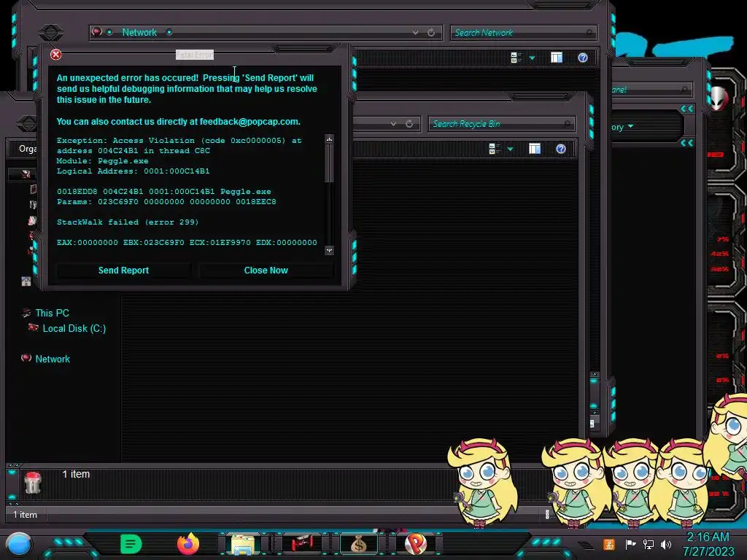747x560 pixels.
Task: Select This PC in the navigation pane
Action: pyautogui.click(x=53, y=313)
